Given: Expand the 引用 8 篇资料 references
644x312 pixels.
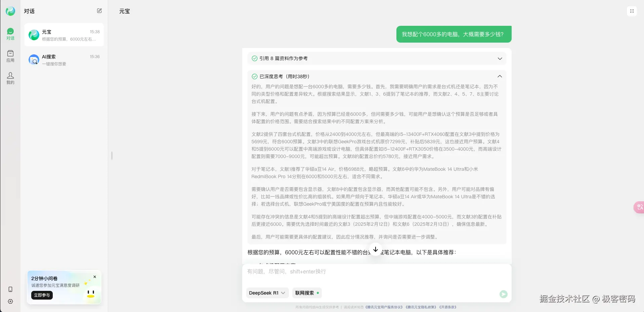Looking at the screenshot, I should tap(499, 58).
